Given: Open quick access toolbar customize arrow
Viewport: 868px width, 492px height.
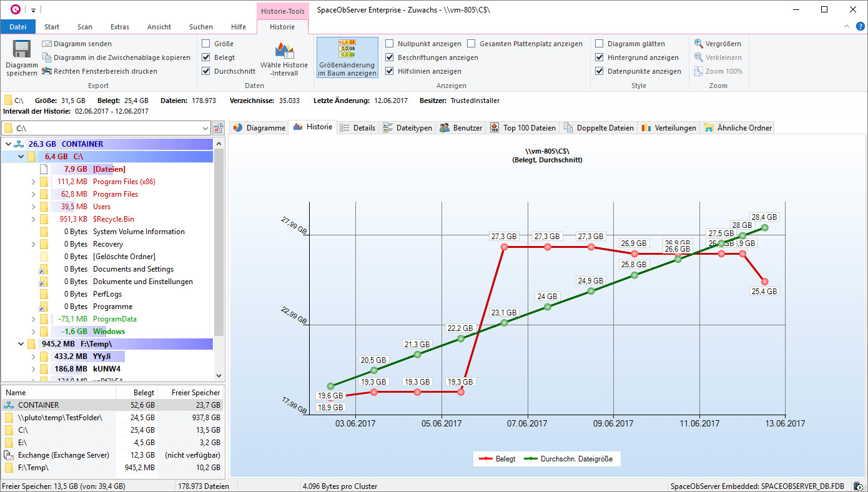Looking at the screenshot, I should pos(33,10).
